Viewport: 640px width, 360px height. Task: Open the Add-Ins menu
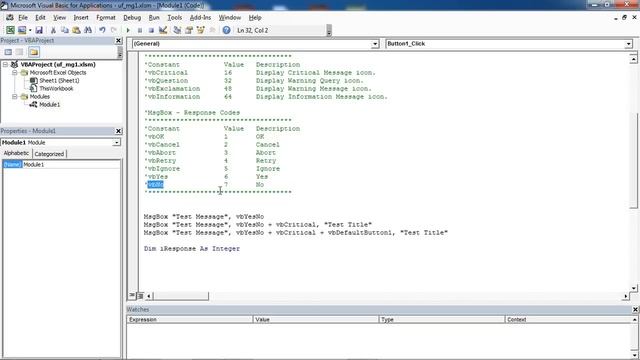tap(200, 18)
